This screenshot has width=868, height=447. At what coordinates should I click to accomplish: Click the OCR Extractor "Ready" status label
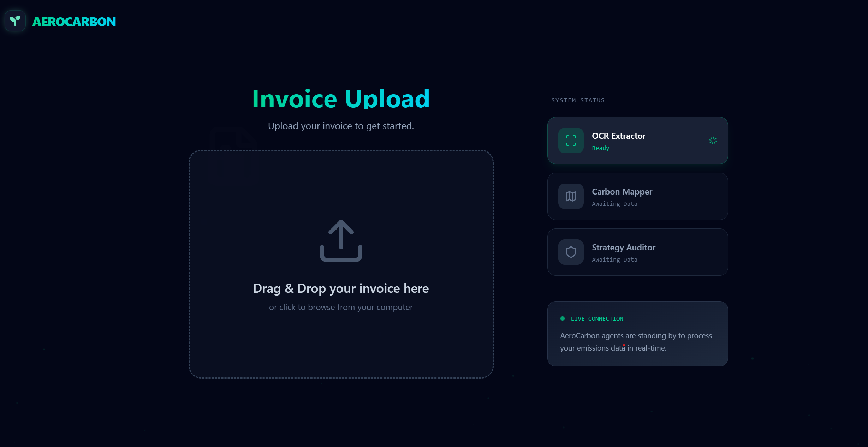click(600, 148)
